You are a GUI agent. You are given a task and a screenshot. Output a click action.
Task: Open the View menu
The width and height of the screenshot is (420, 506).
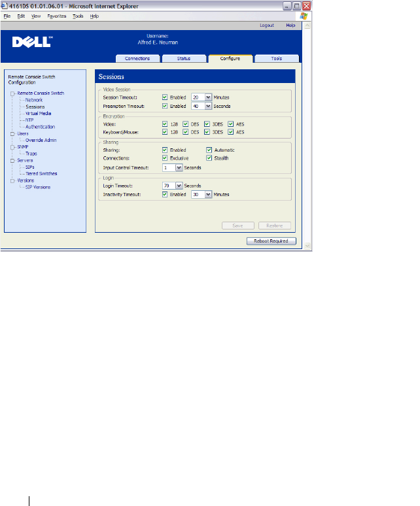click(36, 16)
